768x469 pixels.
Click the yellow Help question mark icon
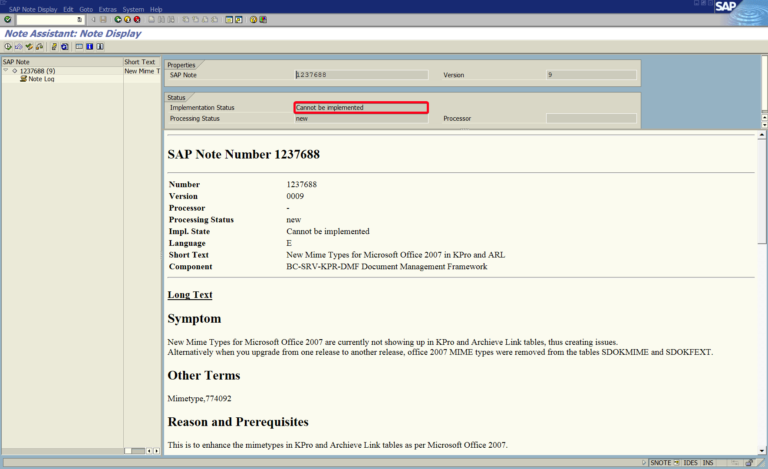(x=253, y=20)
